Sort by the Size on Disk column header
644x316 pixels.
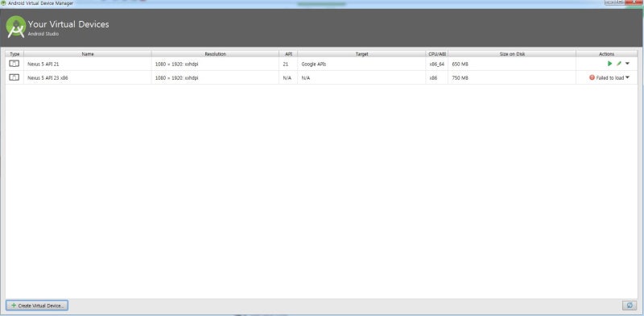pos(512,54)
